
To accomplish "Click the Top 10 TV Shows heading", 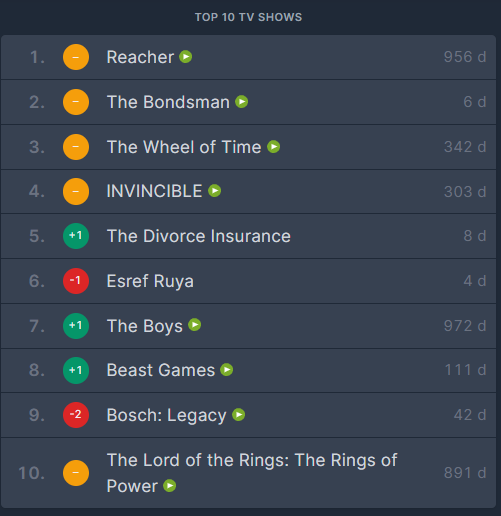I will [x=248, y=17].
